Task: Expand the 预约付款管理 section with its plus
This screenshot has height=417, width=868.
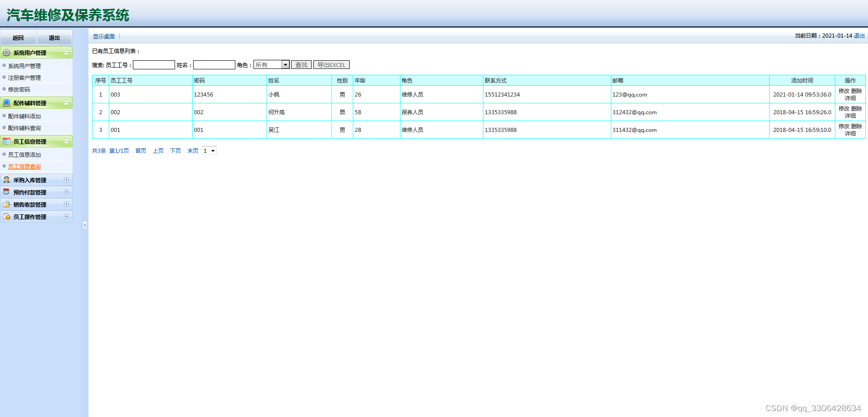Action: [67, 192]
